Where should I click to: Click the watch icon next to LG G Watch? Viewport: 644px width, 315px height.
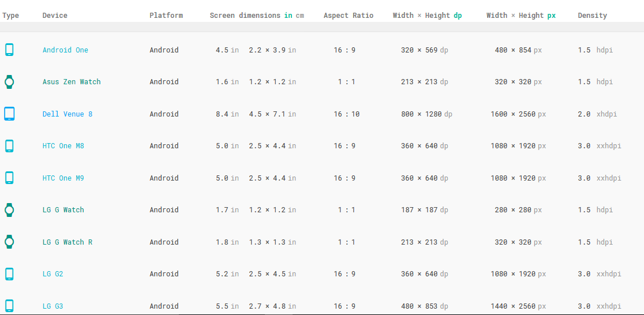click(x=9, y=210)
